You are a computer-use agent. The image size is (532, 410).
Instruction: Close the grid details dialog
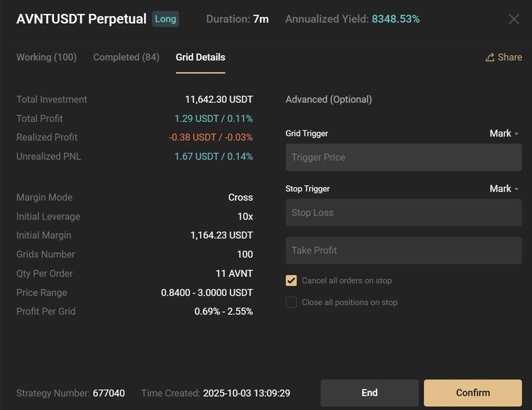(513, 19)
